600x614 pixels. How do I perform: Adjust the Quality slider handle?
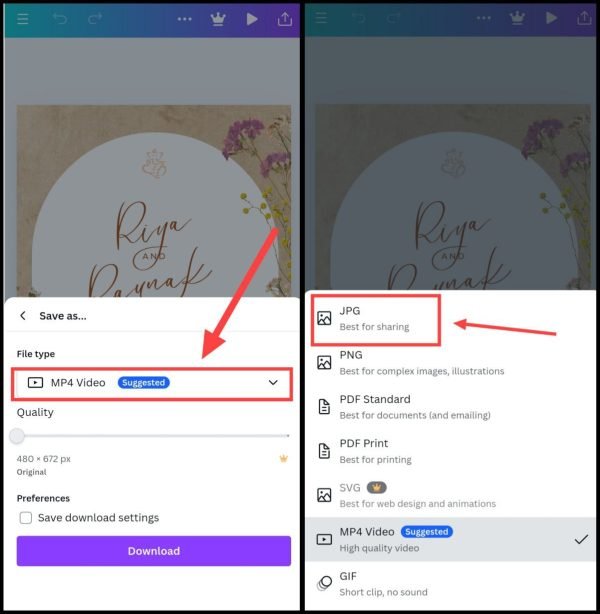(x=17, y=436)
